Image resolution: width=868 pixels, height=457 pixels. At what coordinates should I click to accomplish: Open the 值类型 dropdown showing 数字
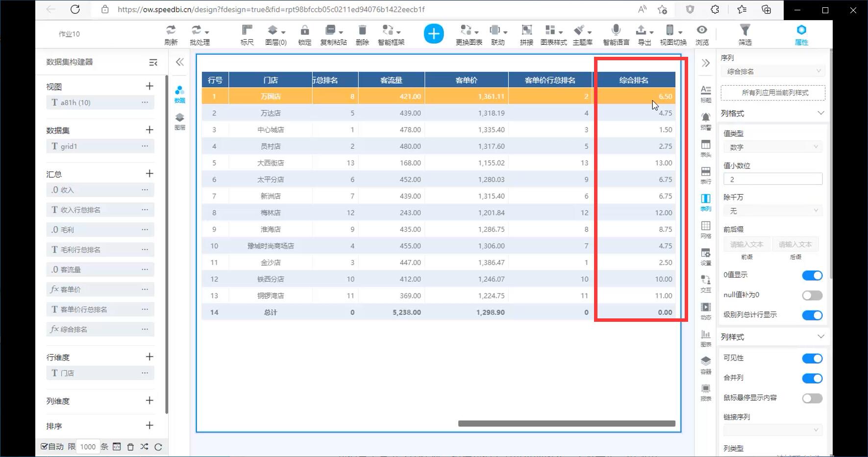[772, 147]
